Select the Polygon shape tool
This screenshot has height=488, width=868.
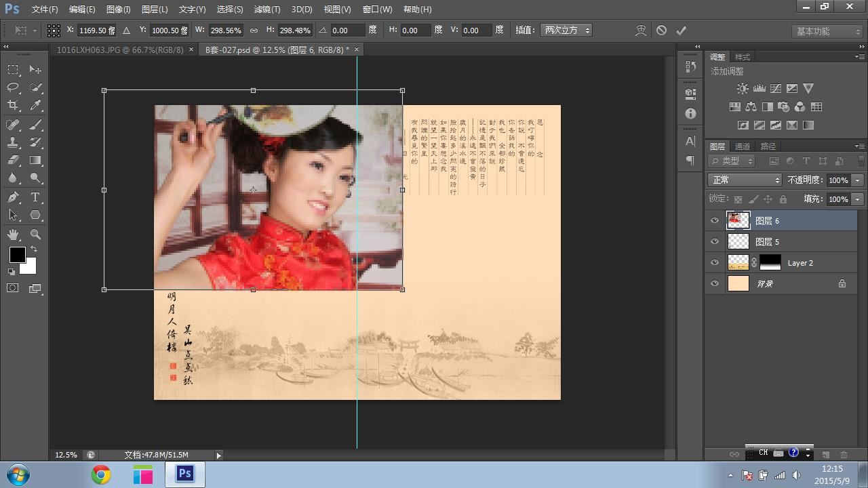pos(35,215)
